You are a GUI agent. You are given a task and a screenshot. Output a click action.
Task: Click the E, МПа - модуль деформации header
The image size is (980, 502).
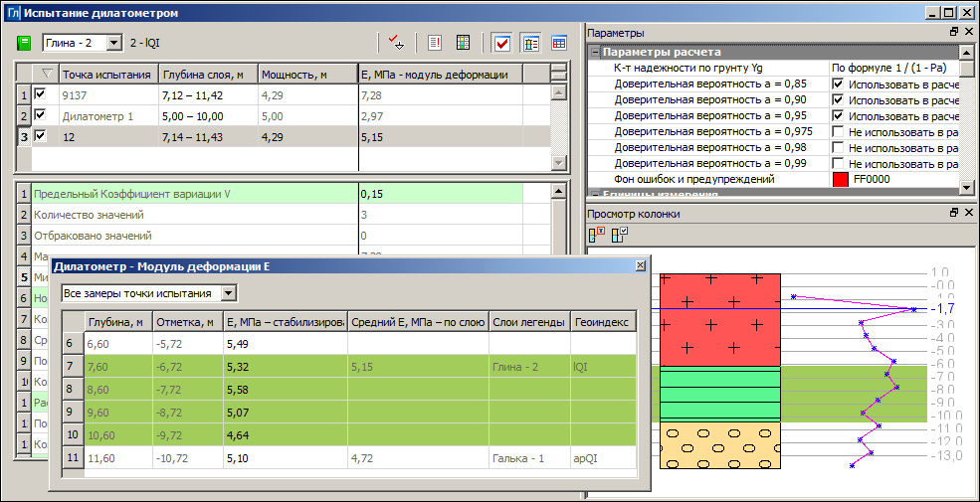tap(441, 75)
